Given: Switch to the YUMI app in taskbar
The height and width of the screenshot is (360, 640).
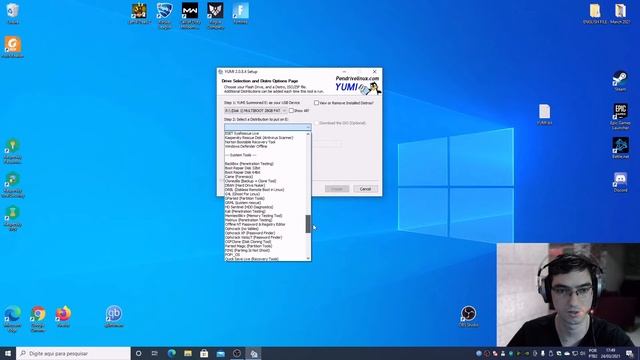Looking at the screenshot, I should pos(253,353).
